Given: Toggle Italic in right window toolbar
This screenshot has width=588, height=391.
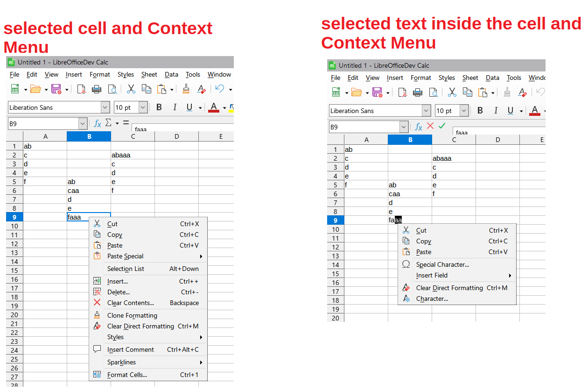Looking at the screenshot, I should click(x=496, y=111).
